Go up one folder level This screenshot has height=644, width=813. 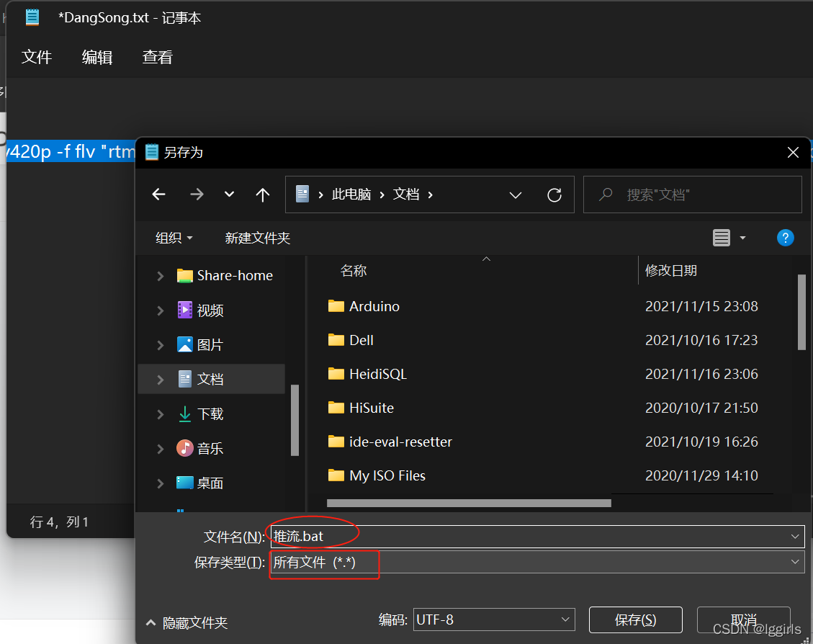coord(263,194)
